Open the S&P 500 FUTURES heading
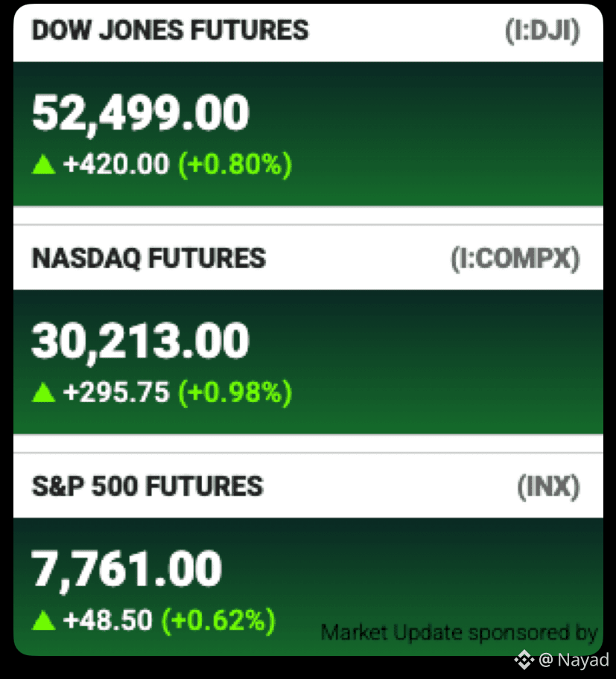This screenshot has height=679, width=616. coord(147,486)
